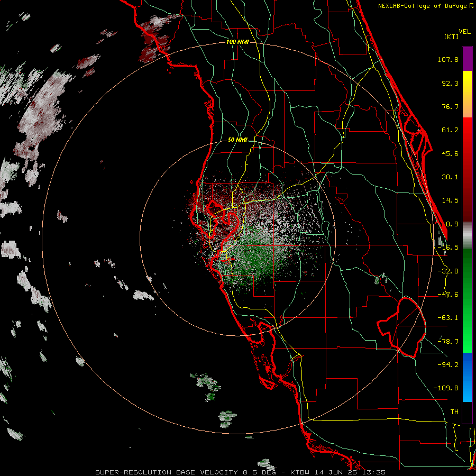Click the 50 NMI range ring label
Image resolution: width=476 pixels, height=476 pixels.
[237, 140]
